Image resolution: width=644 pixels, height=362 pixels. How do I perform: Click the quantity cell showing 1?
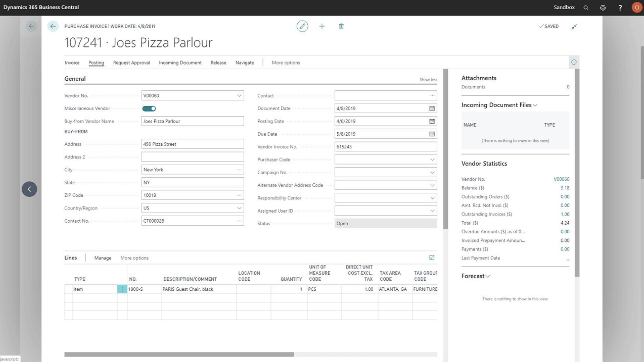(289, 289)
